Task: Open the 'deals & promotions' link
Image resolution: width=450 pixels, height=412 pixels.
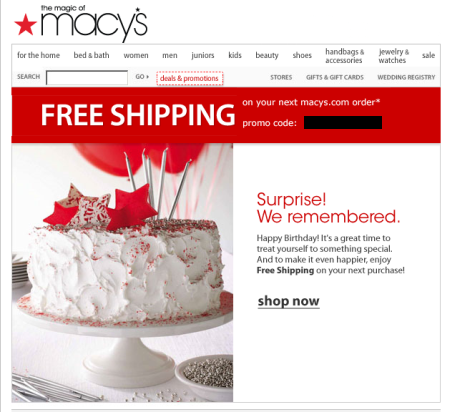Action: pos(189,78)
